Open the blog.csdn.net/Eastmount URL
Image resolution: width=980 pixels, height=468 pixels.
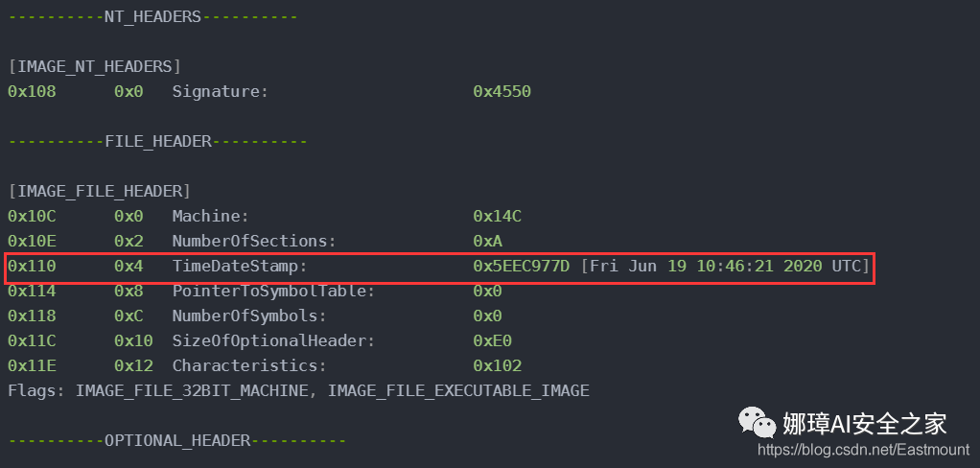click(x=864, y=450)
